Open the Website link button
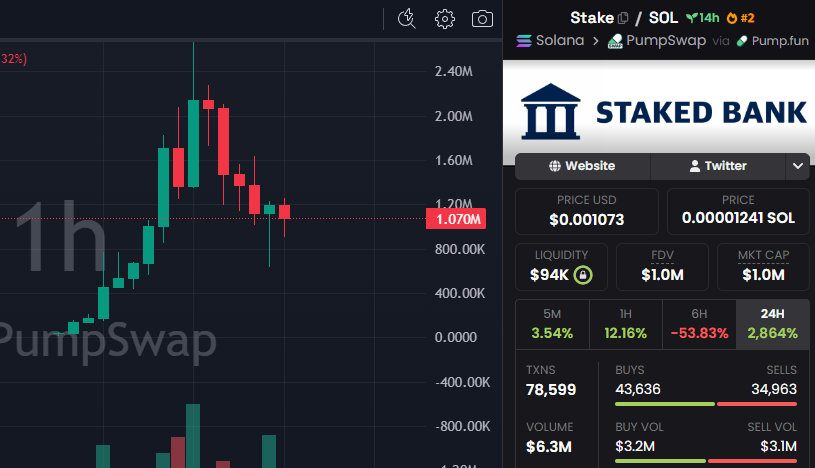Image resolution: width=815 pixels, height=468 pixels. [583, 166]
